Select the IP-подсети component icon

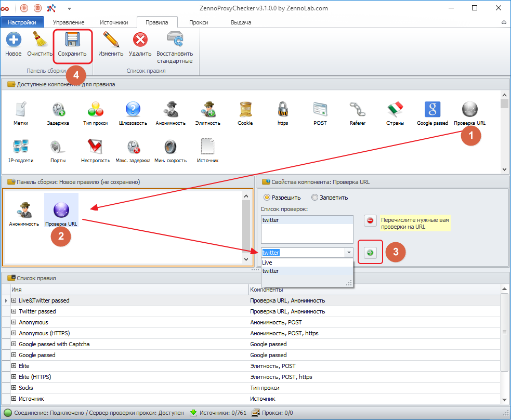tap(21, 147)
